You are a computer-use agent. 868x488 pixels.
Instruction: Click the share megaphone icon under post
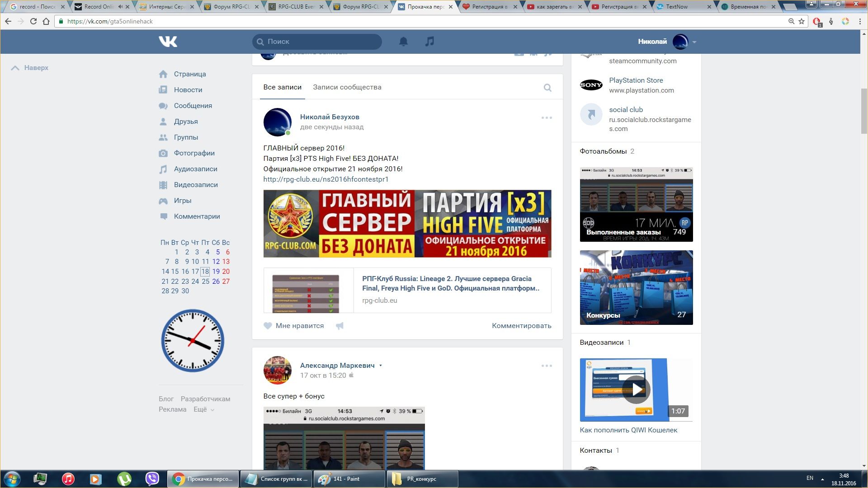click(340, 326)
